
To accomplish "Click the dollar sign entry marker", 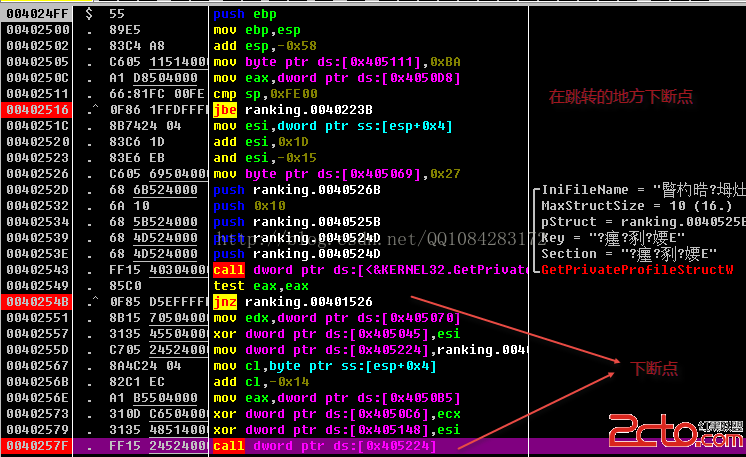I will coord(90,14).
